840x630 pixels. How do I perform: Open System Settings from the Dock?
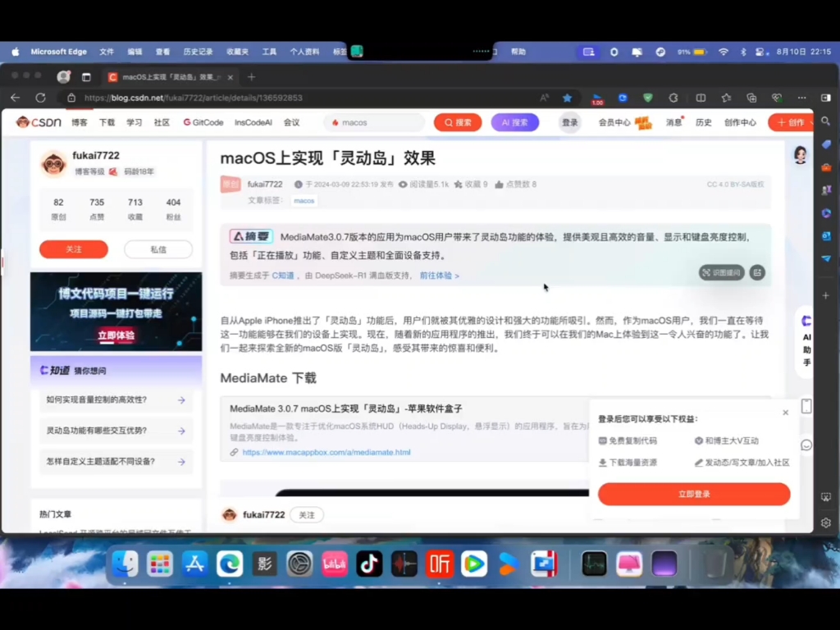coord(299,564)
